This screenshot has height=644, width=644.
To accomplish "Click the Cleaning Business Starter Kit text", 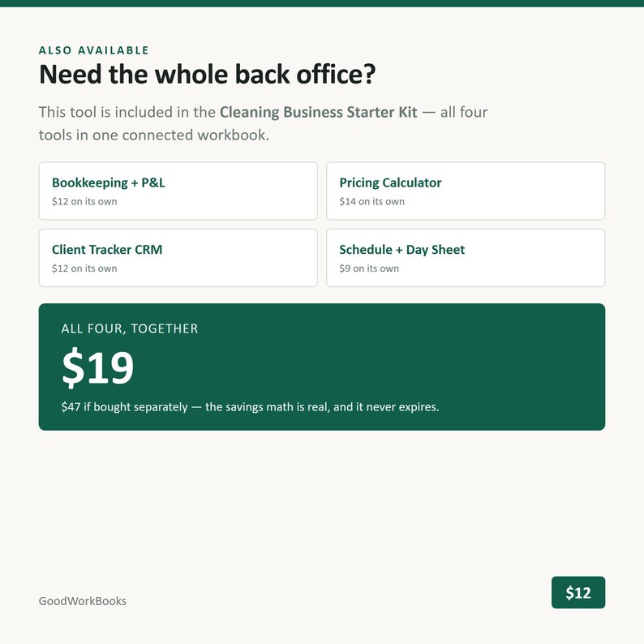I will point(318,112).
